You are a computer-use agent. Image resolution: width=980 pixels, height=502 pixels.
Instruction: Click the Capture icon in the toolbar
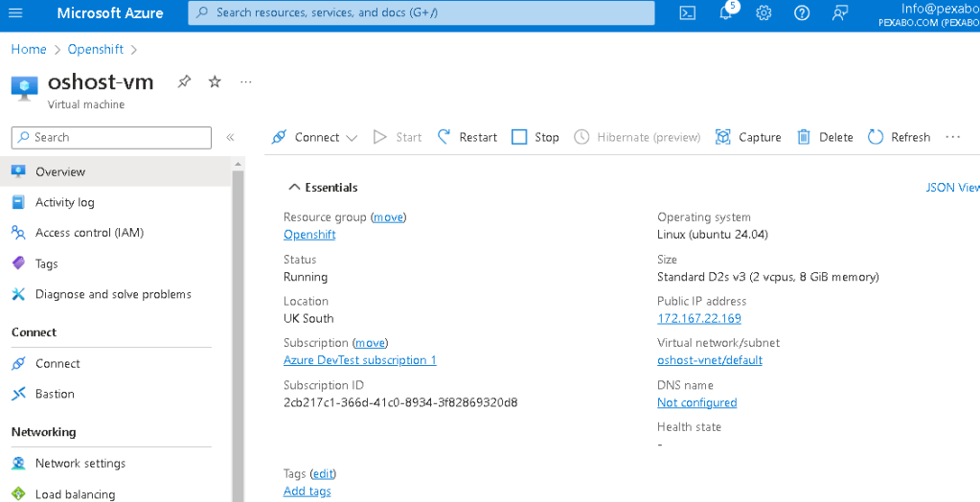point(723,137)
